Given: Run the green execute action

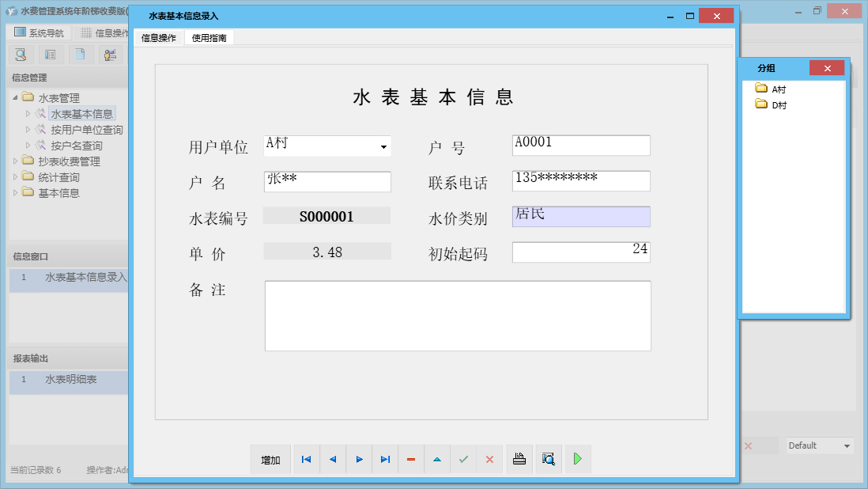Looking at the screenshot, I should pyautogui.click(x=577, y=459).
